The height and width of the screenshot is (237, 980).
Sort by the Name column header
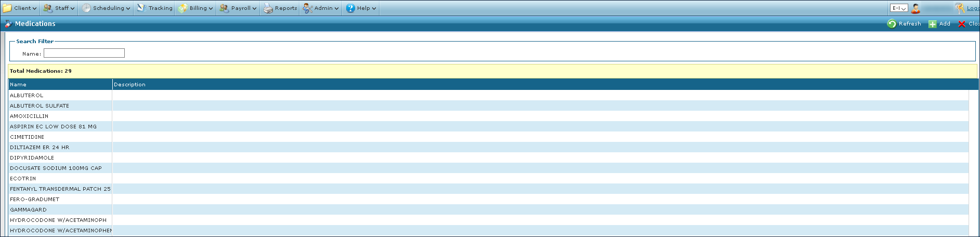[x=18, y=85]
